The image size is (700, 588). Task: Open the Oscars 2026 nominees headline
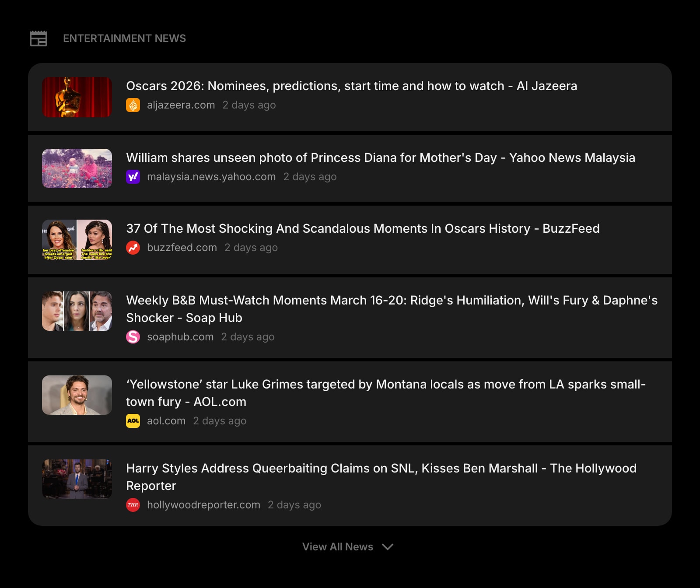351,86
